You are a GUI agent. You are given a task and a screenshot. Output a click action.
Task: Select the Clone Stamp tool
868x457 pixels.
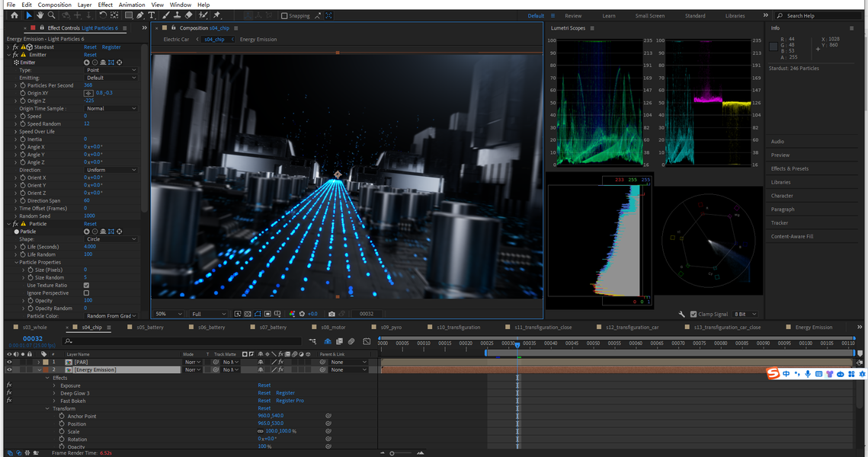[x=176, y=15]
